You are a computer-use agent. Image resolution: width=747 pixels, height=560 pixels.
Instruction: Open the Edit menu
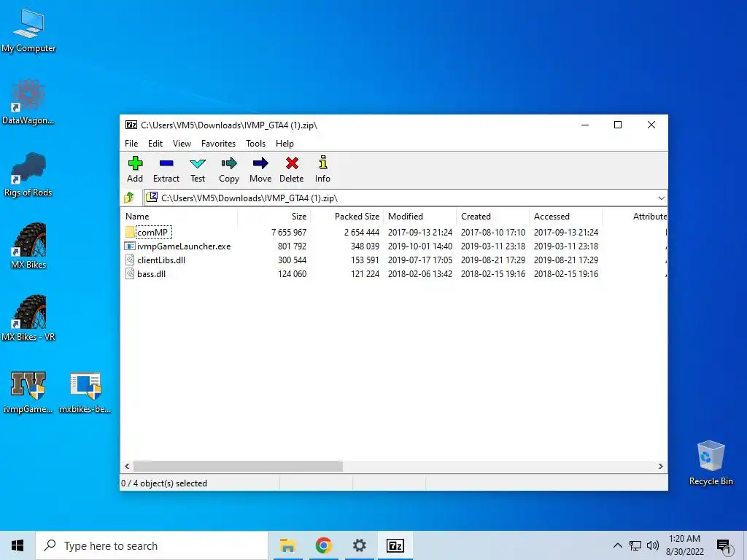point(155,144)
